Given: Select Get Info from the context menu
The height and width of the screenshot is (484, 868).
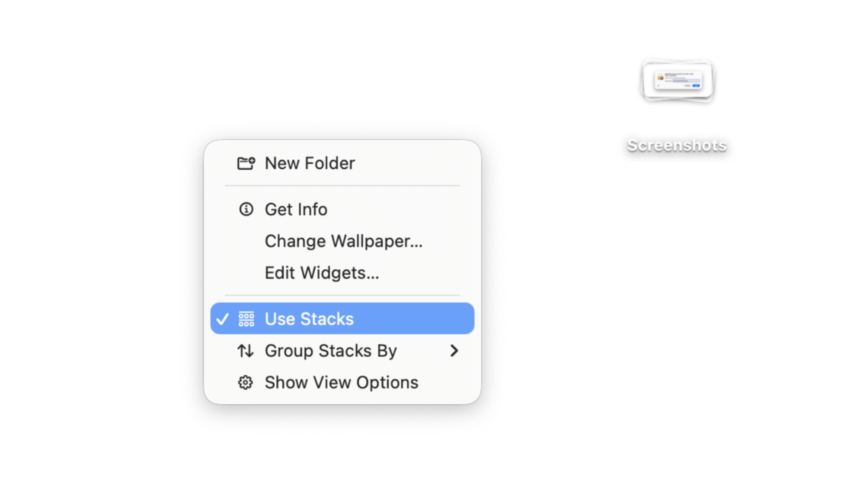Looking at the screenshot, I should click(x=296, y=209).
